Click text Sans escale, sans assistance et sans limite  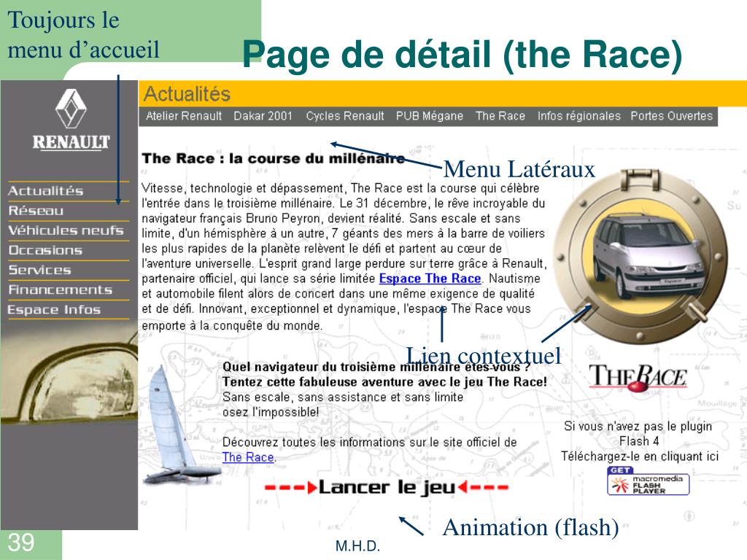(343, 397)
